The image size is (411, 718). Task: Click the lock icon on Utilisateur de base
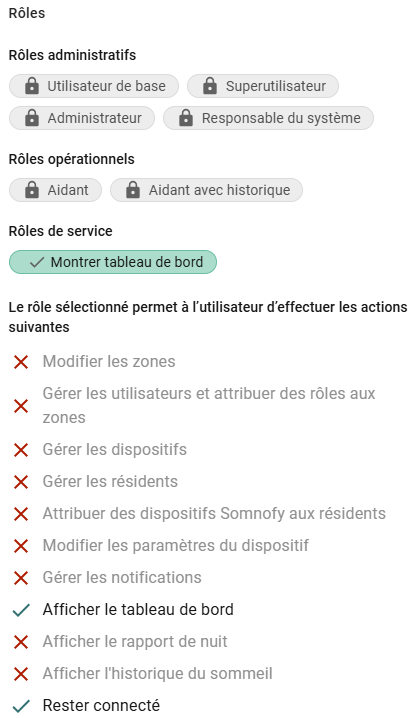click(32, 86)
